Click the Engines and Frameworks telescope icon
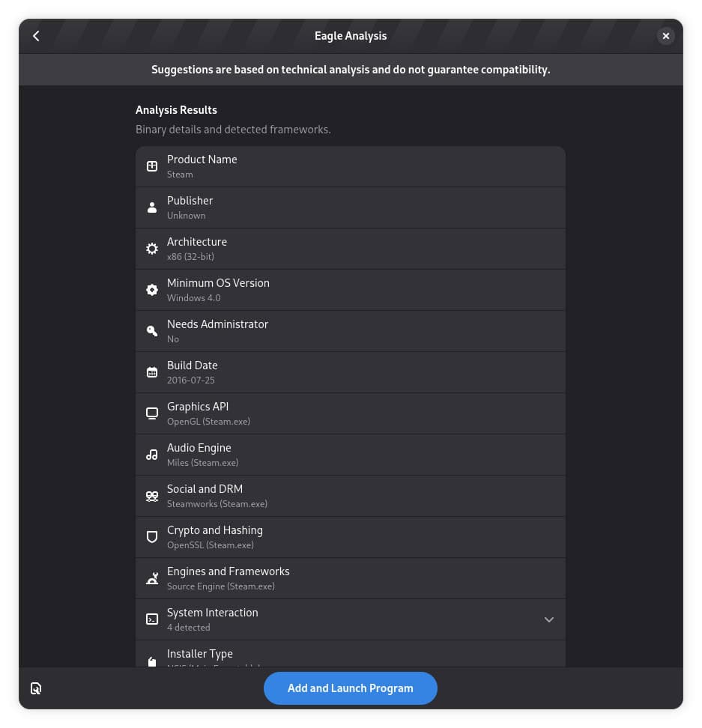 152,577
